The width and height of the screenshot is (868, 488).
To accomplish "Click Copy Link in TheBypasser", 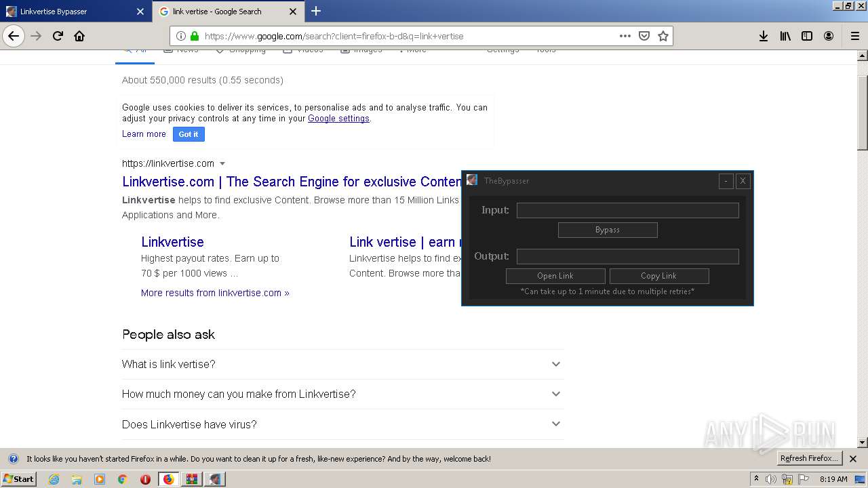I will click(x=659, y=276).
